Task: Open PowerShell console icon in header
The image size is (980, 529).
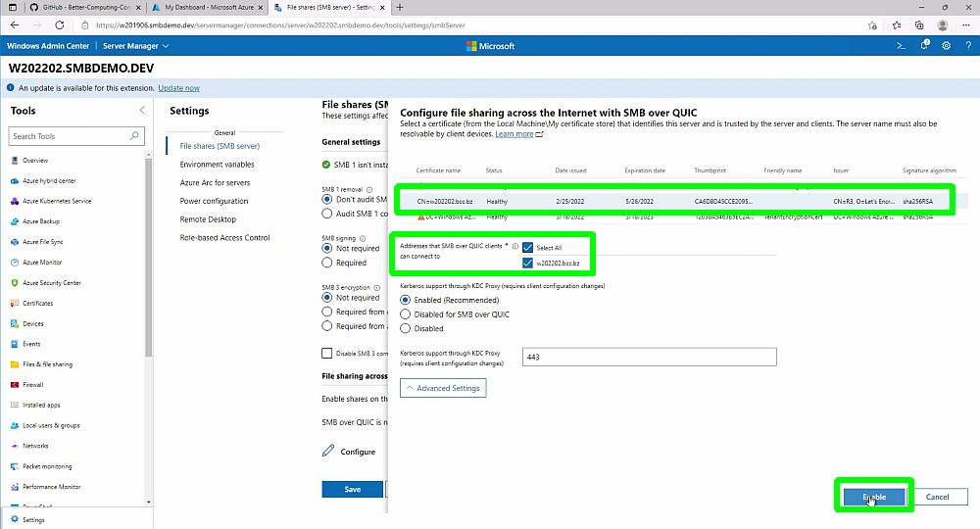Action: click(901, 46)
